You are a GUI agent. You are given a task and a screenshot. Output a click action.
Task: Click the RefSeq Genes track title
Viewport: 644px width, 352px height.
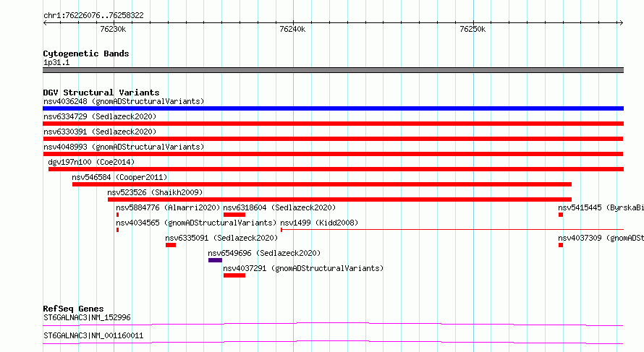point(73,309)
